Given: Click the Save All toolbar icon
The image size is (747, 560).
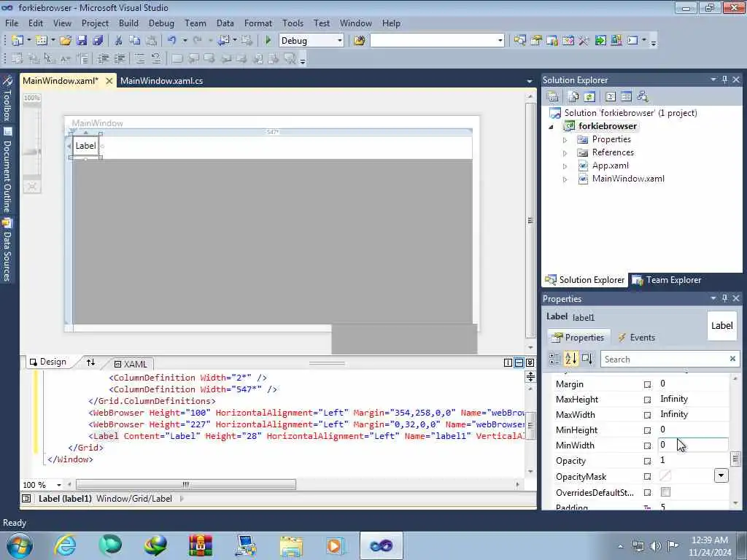Looking at the screenshot, I should click(x=98, y=41).
